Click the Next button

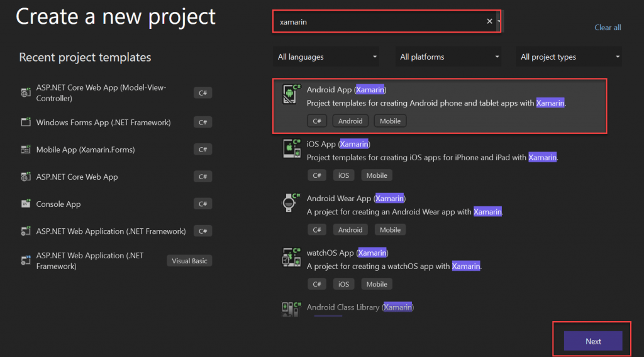click(x=593, y=341)
